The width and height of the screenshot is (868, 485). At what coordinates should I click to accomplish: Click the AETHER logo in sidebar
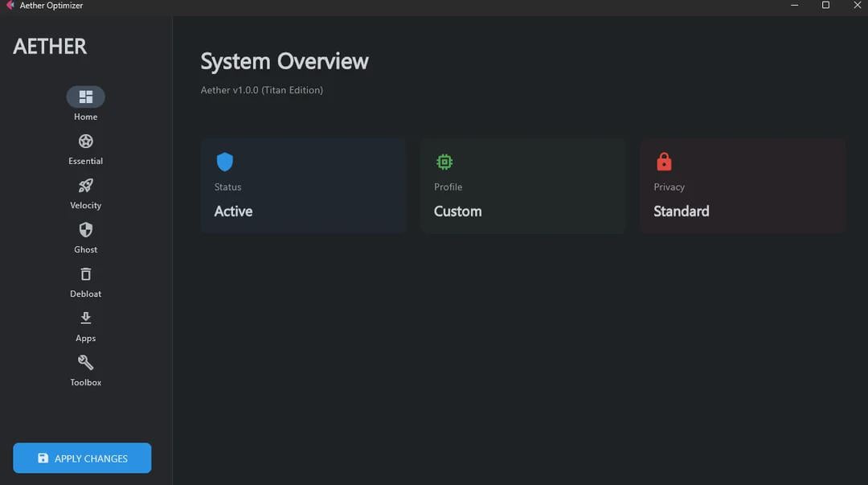pyautogui.click(x=50, y=47)
